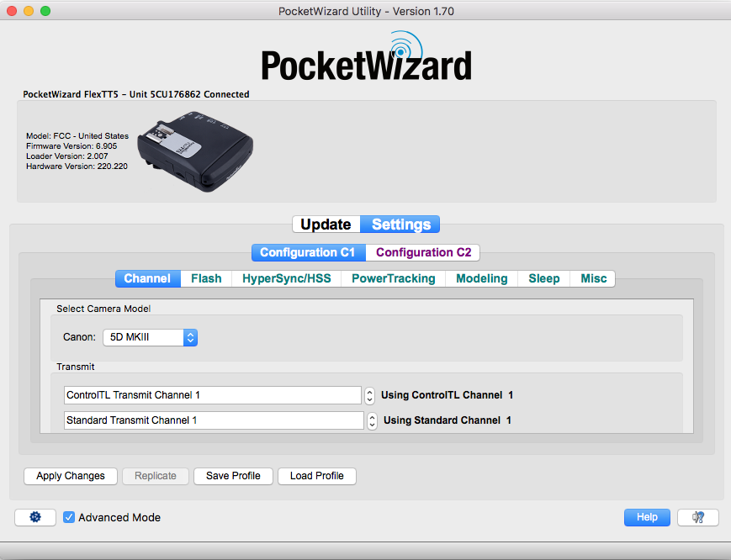Click the Apply Changes button
The height and width of the screenshot is (560, 731).
click(71, 476)
